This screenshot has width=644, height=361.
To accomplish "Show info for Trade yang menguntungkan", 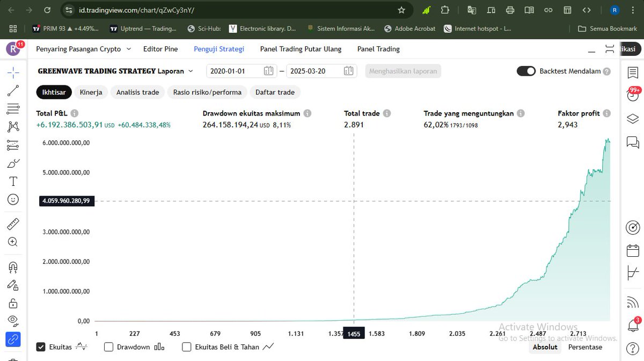I will coord(521,113).
